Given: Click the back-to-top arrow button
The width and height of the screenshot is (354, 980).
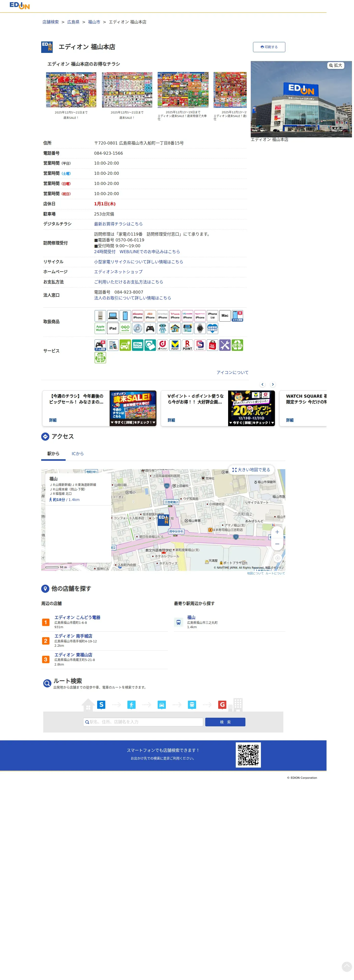Looking at the screenshot, I should [347, 967].
